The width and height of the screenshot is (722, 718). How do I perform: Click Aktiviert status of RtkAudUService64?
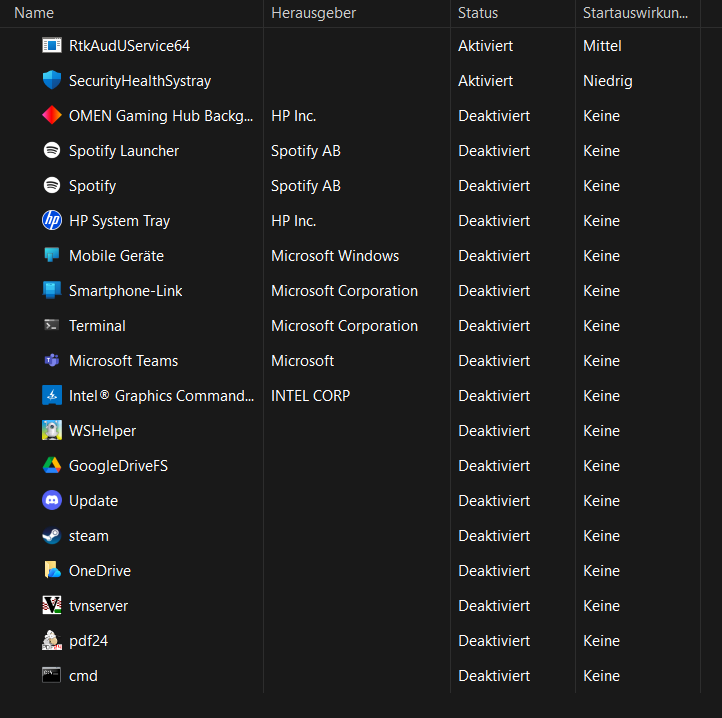pyautogui.click(x=485, y=46)
